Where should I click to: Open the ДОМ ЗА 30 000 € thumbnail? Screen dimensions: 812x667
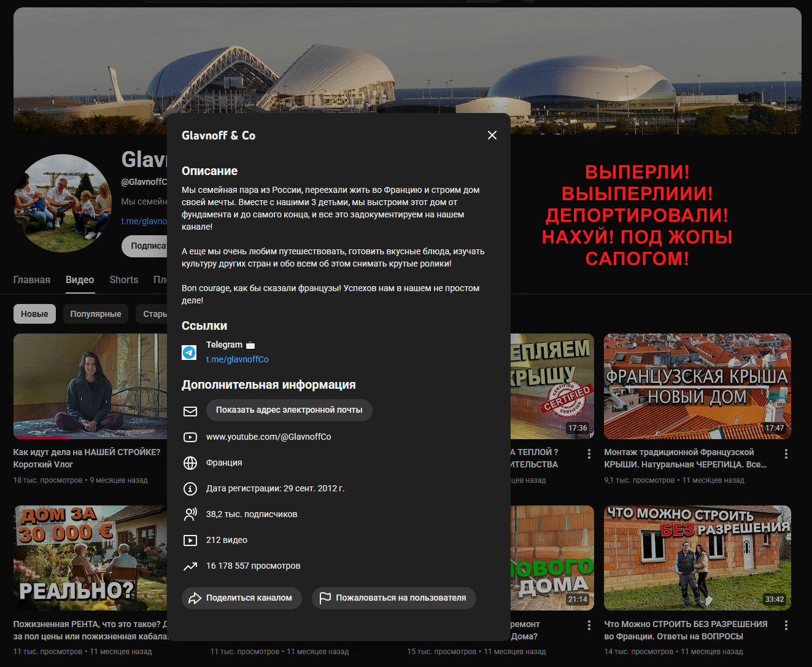tap(90, 558)
